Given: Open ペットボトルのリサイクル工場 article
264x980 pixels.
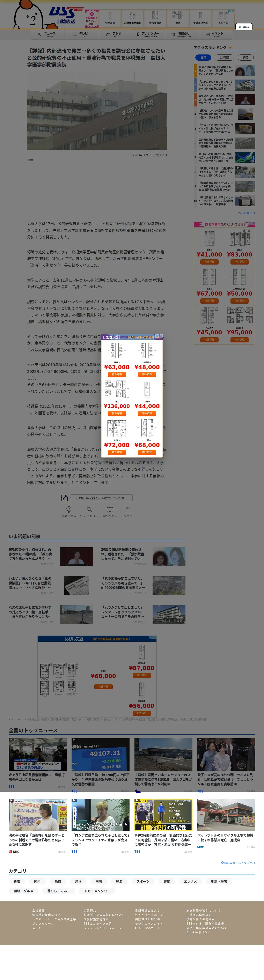Looking at the screenshot, I should click(x=226, y=838).
